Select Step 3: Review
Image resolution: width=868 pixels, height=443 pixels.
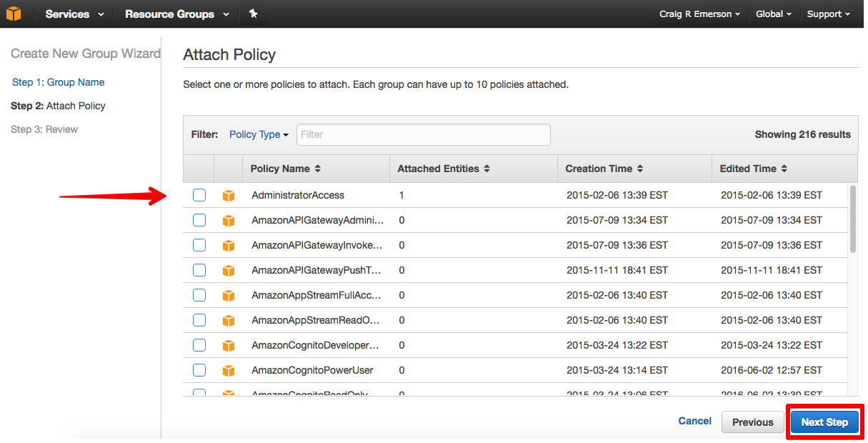(44, 129)
